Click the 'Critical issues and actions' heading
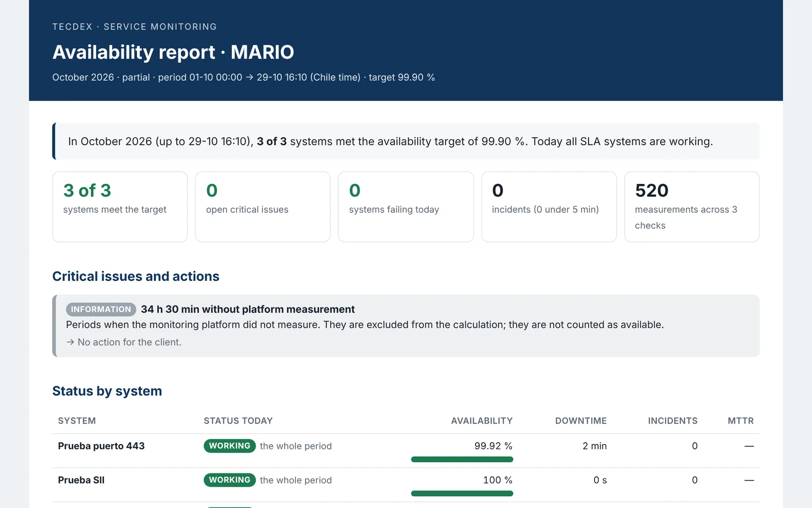812x508 pixels. [136, 276]
